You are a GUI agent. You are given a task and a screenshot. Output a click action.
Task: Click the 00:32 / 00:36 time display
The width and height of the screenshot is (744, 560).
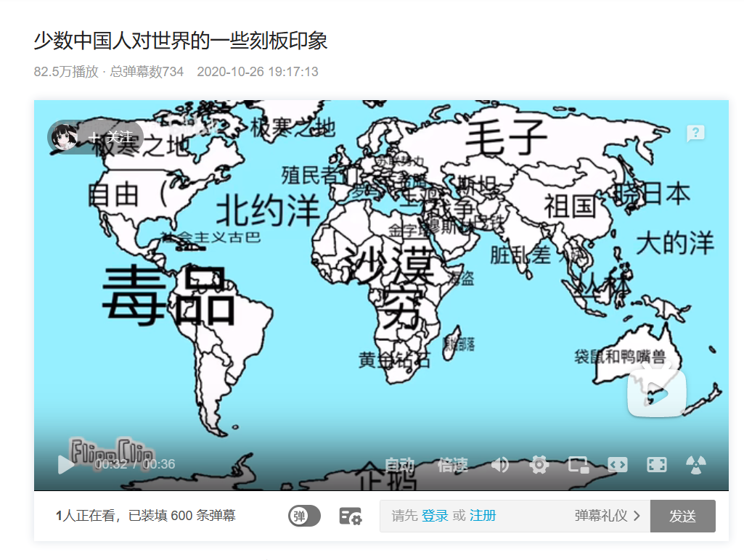coord(135,464)
